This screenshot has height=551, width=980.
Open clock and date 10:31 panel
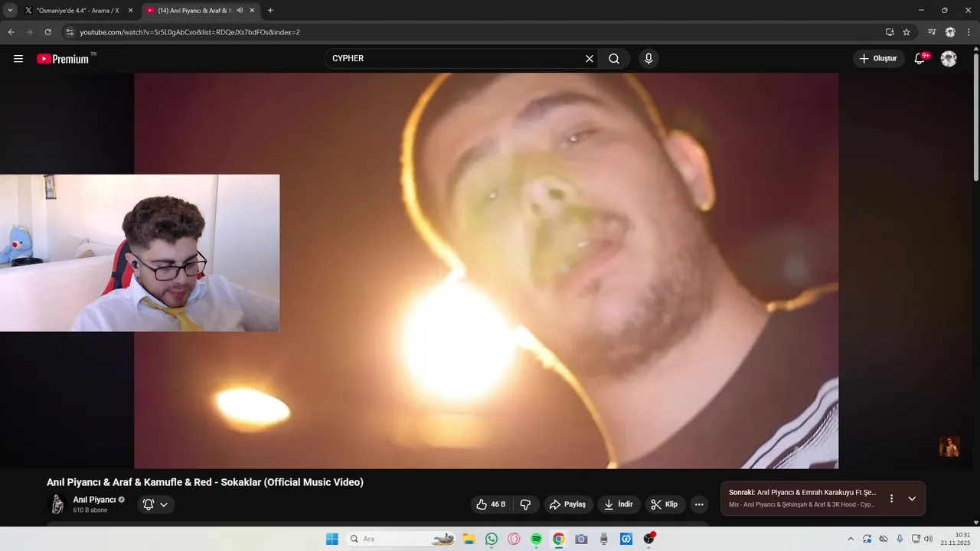955,539
